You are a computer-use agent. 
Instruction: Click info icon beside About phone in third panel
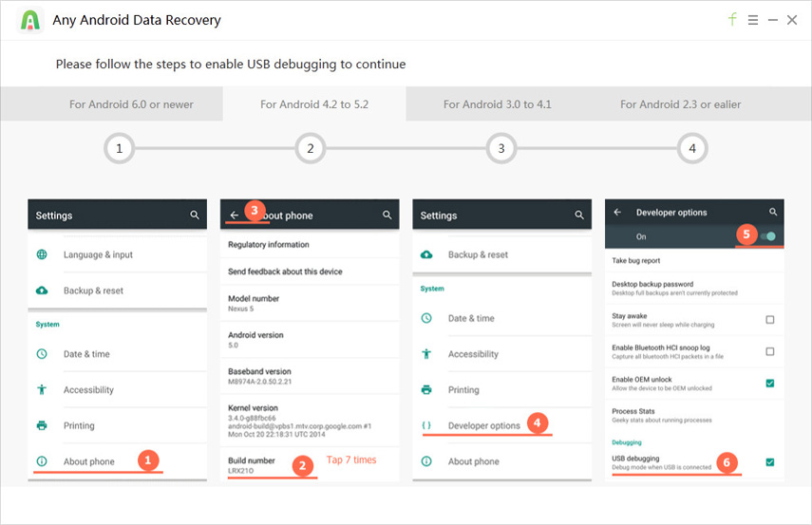pos(426,461)
